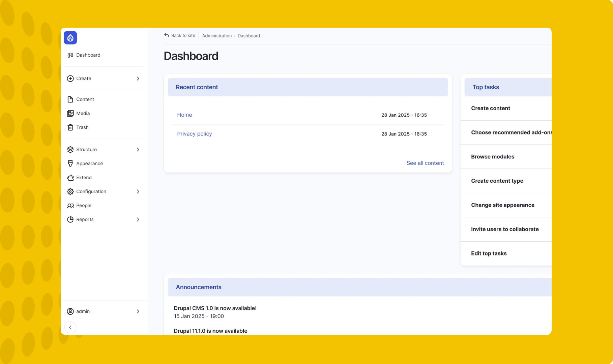Expand the Create submenu chevron
Screen dimensions: 613x364
[x=138, y=79]
